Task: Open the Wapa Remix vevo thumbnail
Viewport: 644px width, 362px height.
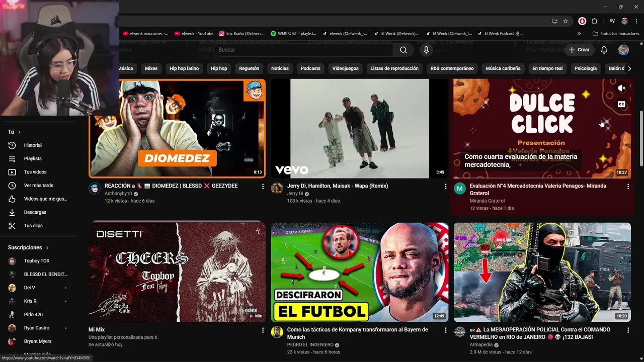Action: pyautogui.click(x=360, y=128)
